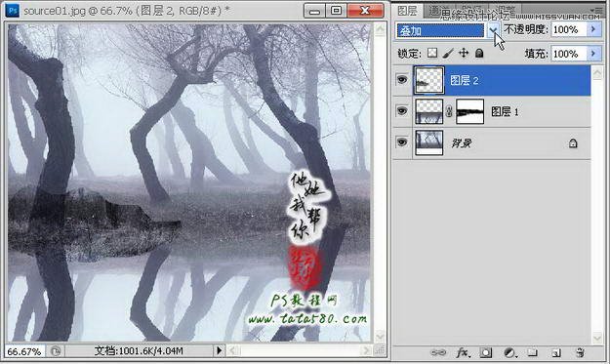Click the lock icon on the 背景 layer
610x364 pixels.
[573, 143]
